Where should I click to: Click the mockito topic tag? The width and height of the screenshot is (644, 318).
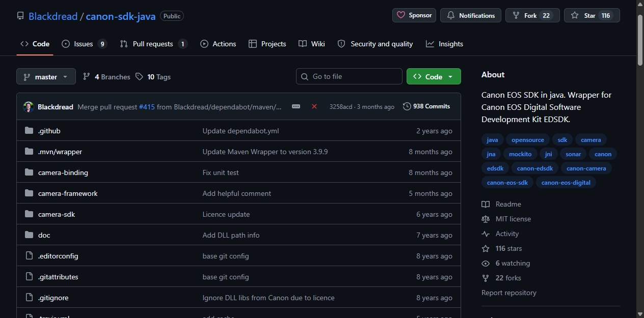(x=520, y=154)
